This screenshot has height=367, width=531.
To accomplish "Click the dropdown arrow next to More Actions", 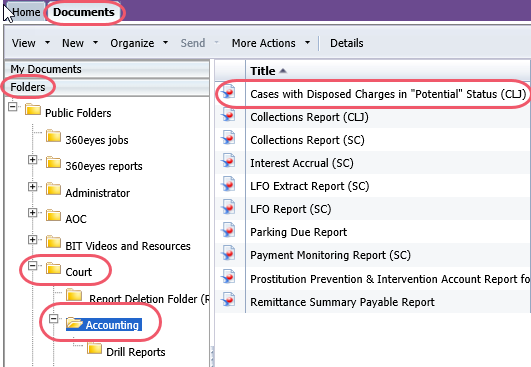I will coord(307,43).
